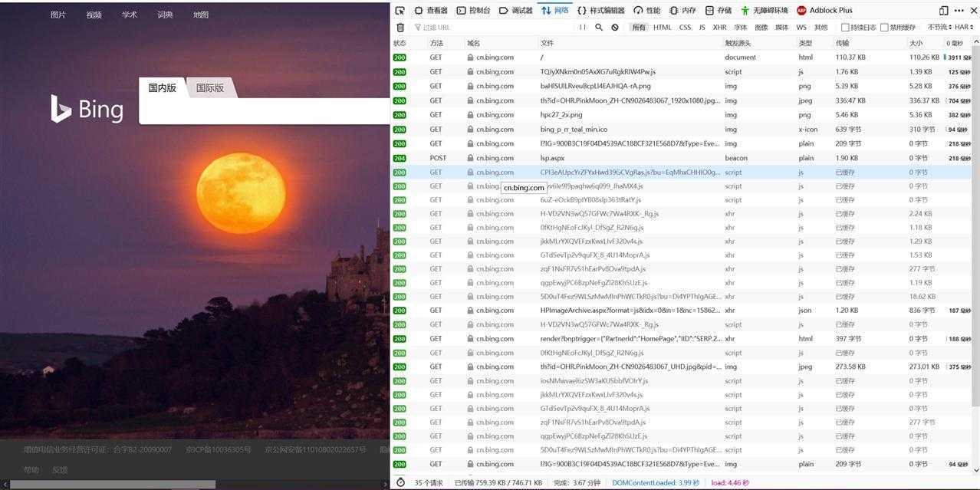Select the baHlSUlLRveuBcpLl4EAJHQA-rA.png request

[682, 86]
